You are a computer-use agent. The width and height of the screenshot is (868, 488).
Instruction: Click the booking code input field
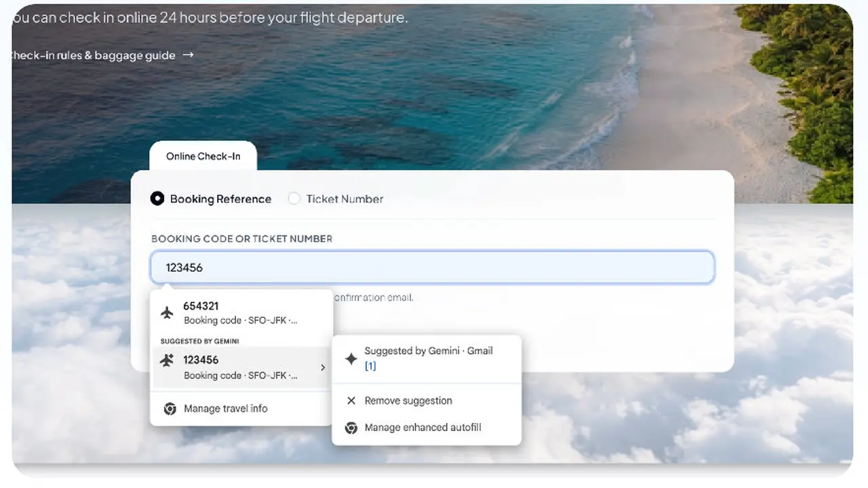pyautogui.click(x=432, y=267)
